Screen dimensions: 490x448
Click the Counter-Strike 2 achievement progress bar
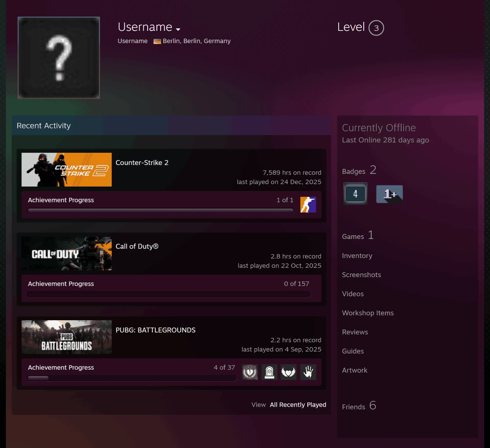click(161, 211)
